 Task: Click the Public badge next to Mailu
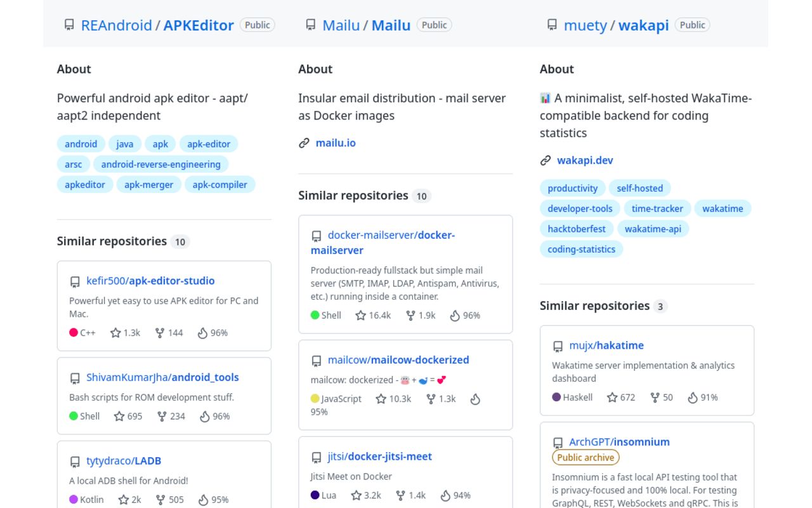434,25
